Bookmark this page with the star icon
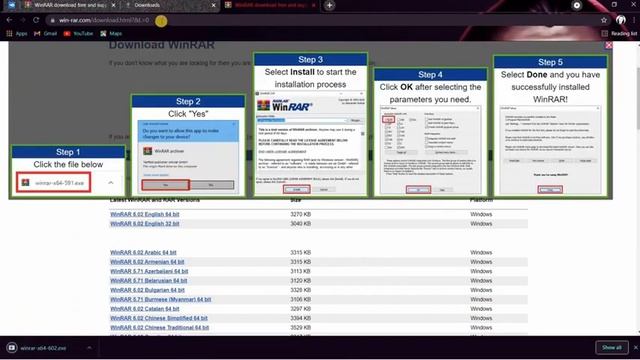This screenshot has height=360, width=640. coord(604,20)
